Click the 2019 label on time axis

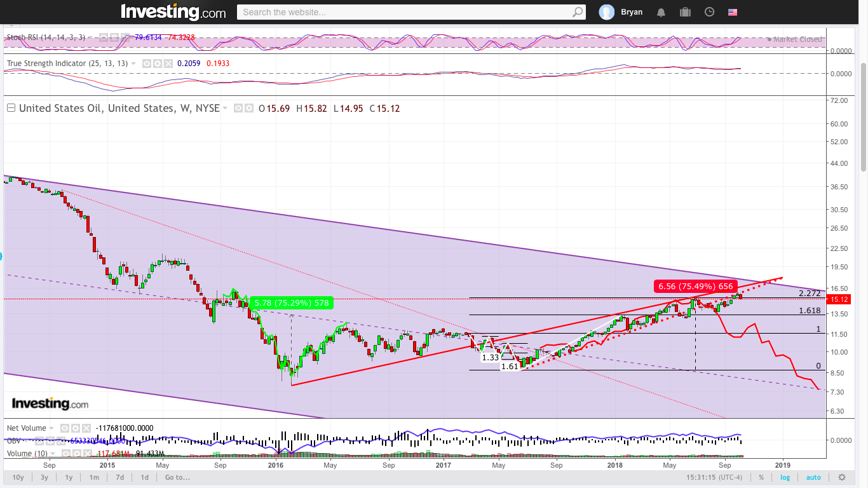coord(783,464)
